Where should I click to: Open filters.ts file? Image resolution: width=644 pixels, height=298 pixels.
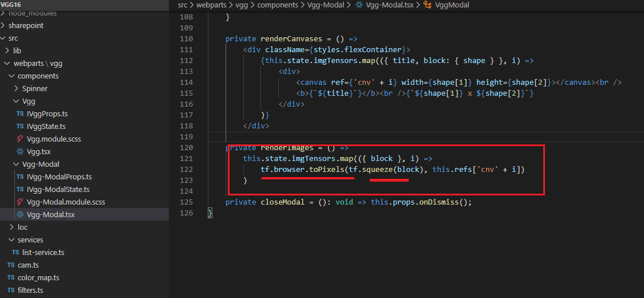click(30, 290)
